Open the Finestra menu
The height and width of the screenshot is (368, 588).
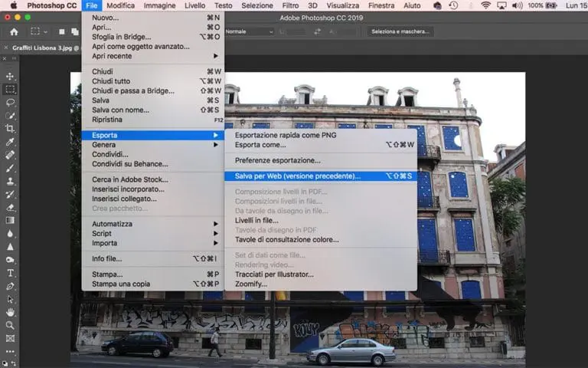[381, 5]
